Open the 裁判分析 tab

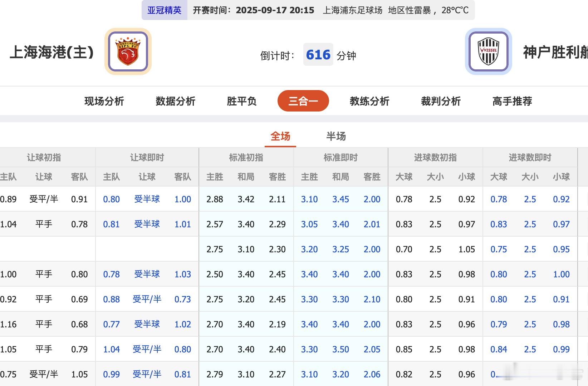441,101
